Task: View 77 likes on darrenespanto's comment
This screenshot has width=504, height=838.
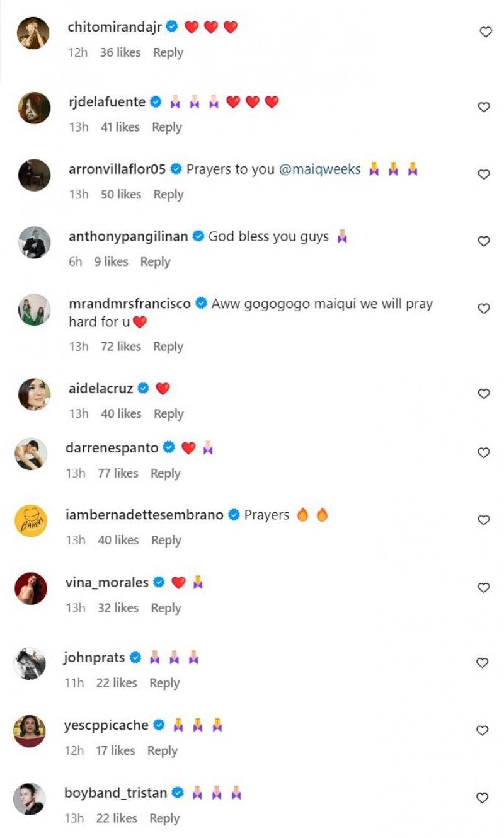Action: pos(118,473)
